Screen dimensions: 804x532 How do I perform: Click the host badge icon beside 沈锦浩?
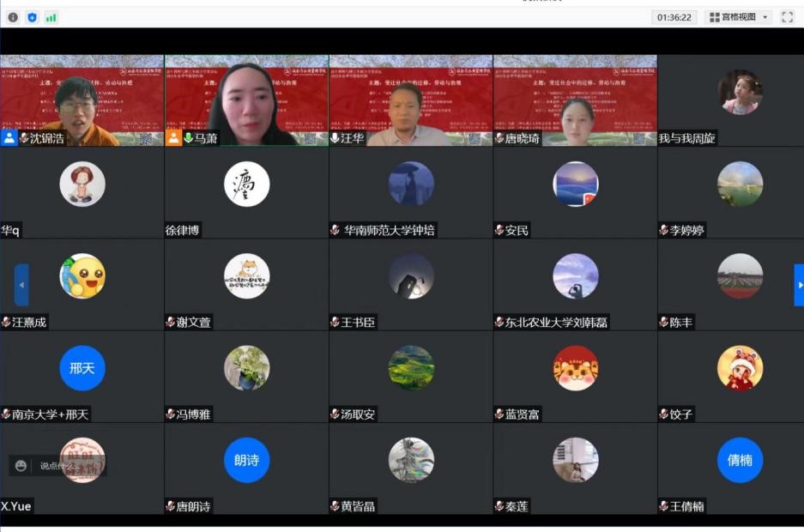click(9, 138)
